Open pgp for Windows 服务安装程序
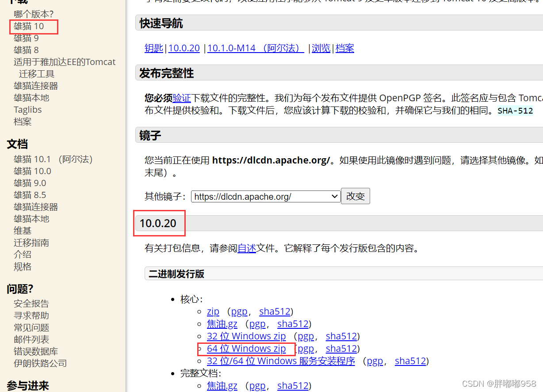The height and width of the screenshot is (392, 543). click(x=375, y=361)
